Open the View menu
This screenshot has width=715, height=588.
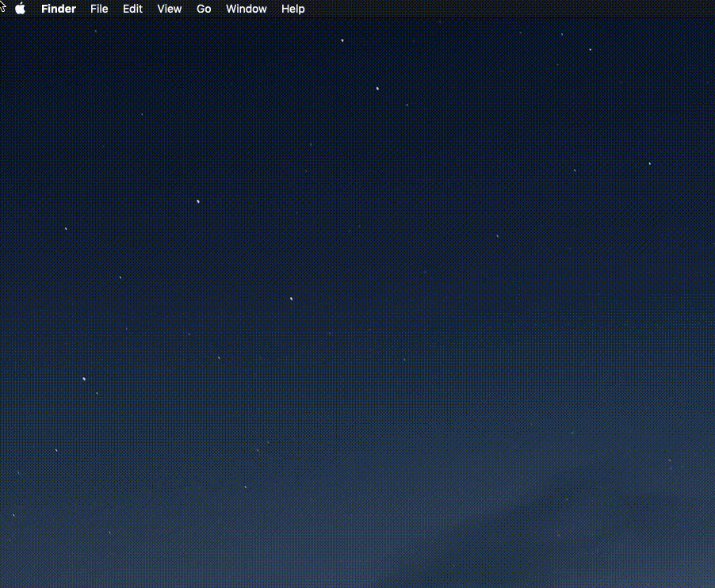click(x=169, y=9)
